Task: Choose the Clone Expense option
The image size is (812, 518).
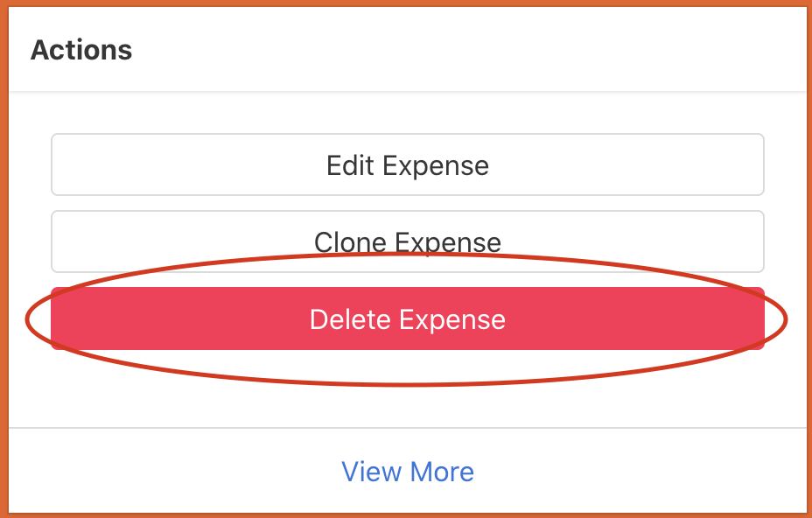Action: [x=408, y=241]
